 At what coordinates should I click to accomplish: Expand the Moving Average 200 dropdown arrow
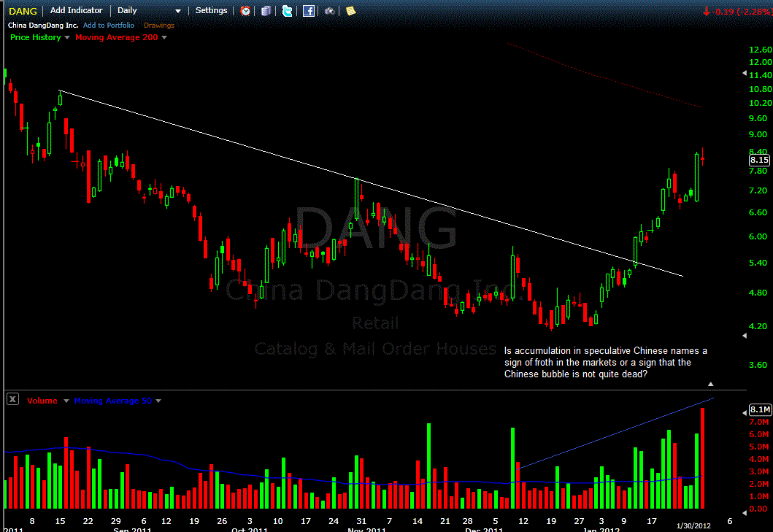coord(164,37)
